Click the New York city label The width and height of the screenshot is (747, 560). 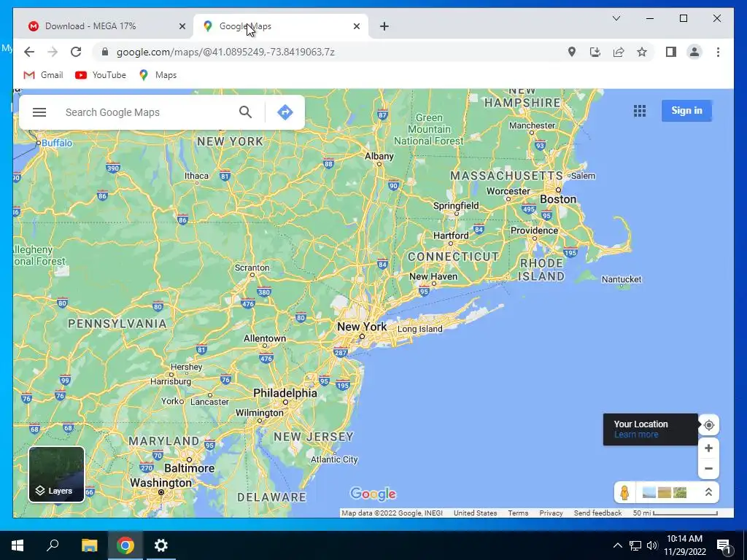click(x=362, y=327)
